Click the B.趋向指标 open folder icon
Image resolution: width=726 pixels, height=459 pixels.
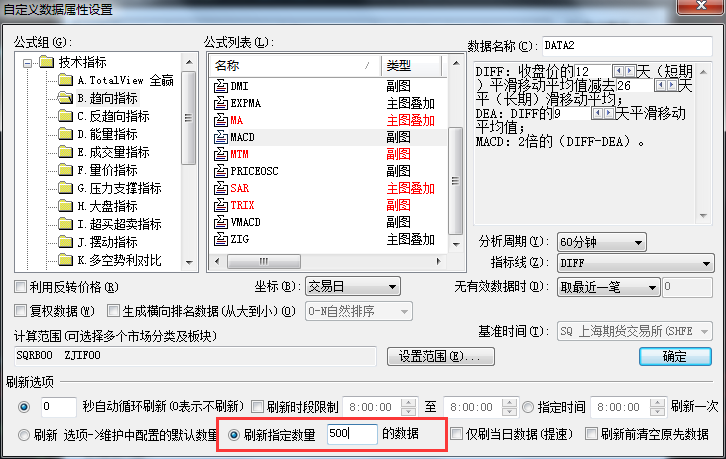pyautogui.click(x=65, y=98)
